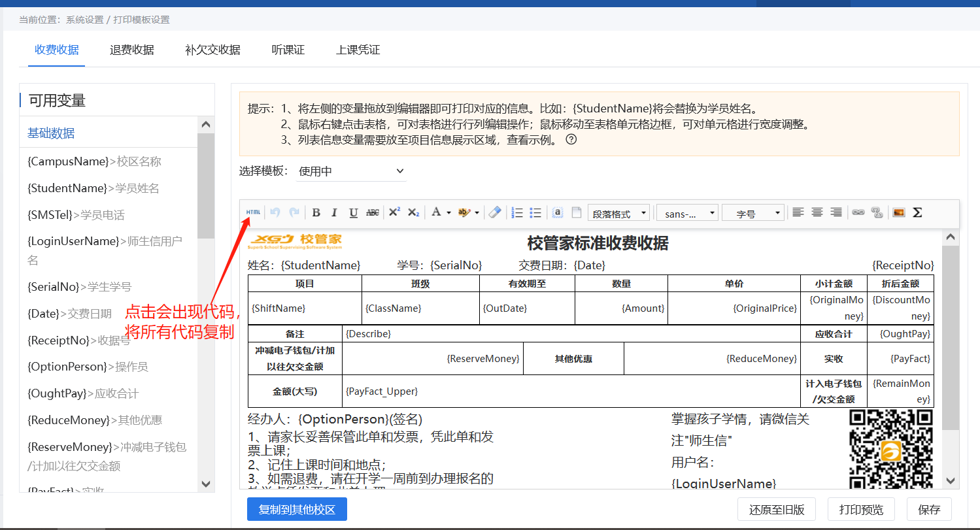This screenshot has width=980, height=530.
Task: Insert an unordered bullet list
Action: (535, 212)
